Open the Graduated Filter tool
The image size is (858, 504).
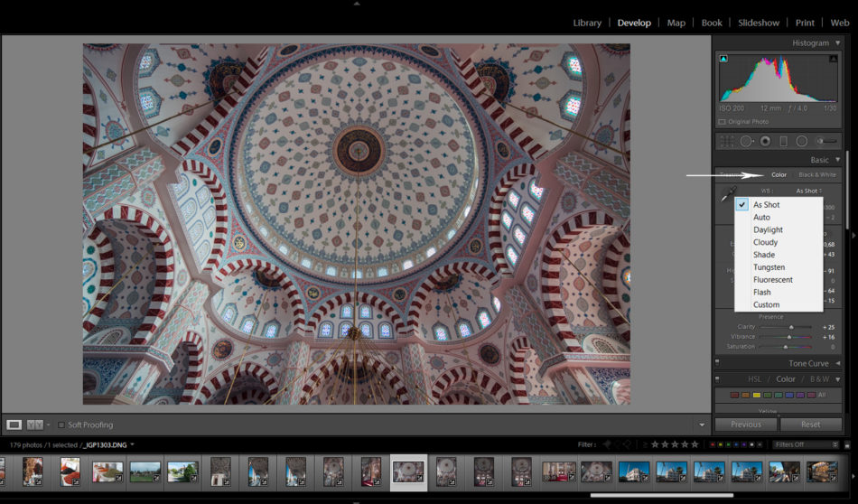pyautogui.click(x=783, y=141)
